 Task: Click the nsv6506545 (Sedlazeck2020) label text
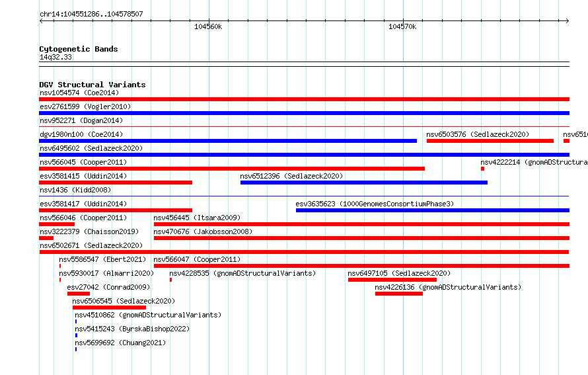tap(124, 301)
